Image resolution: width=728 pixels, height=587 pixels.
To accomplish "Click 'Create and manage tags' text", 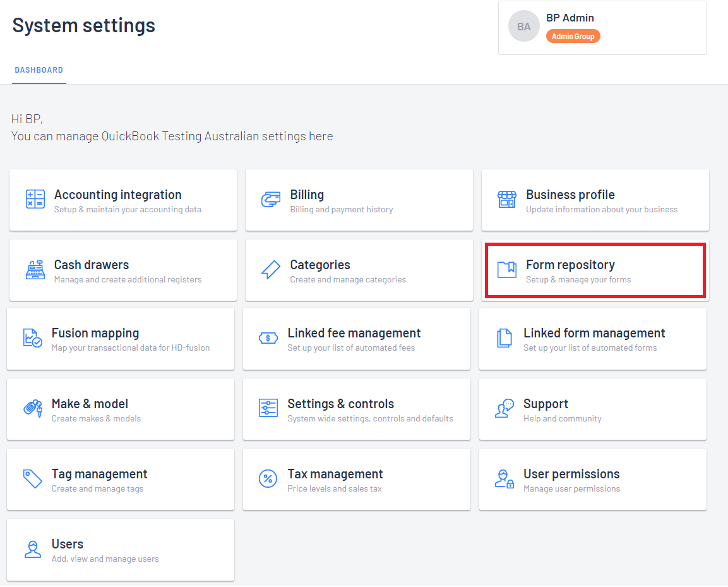I will point(97,489).
